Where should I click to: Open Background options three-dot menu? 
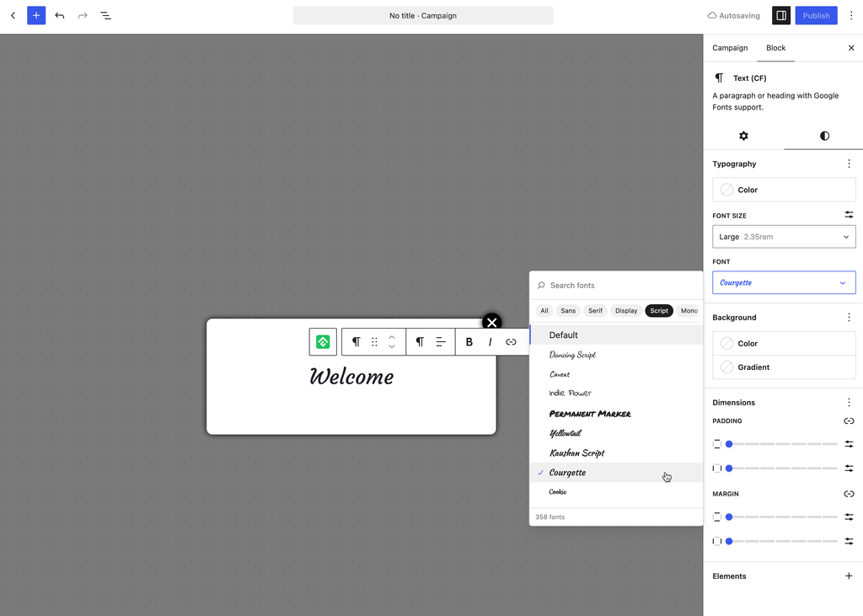click(849, 318)
